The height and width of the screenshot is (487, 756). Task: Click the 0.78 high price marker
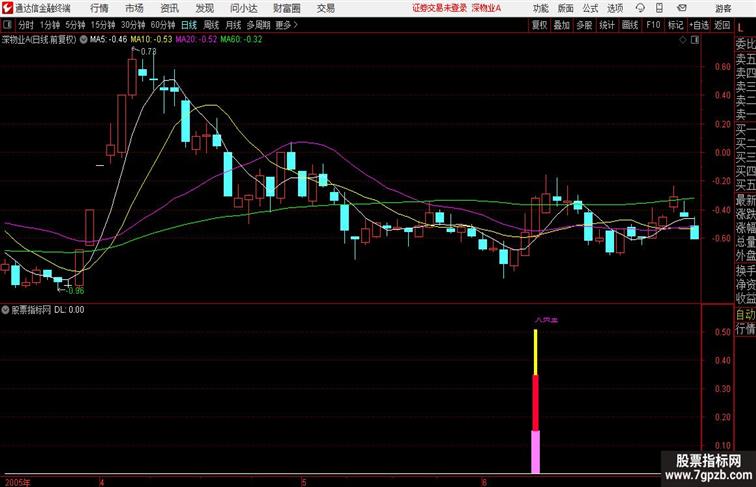[x=148, y=51]
